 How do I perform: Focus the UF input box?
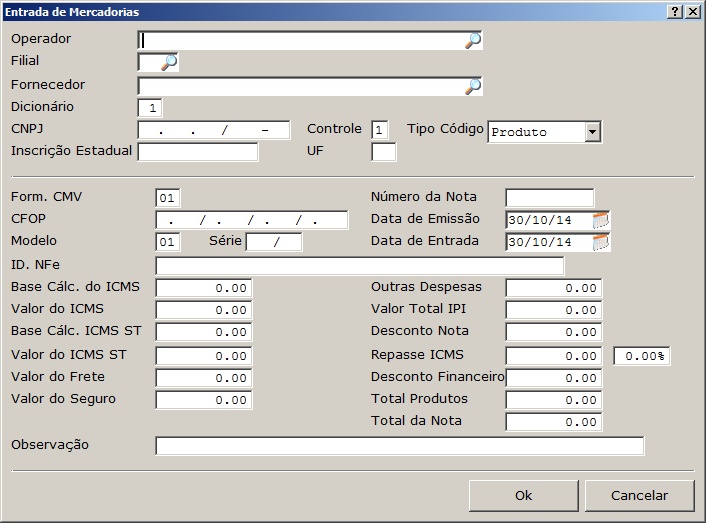[383, 152]
